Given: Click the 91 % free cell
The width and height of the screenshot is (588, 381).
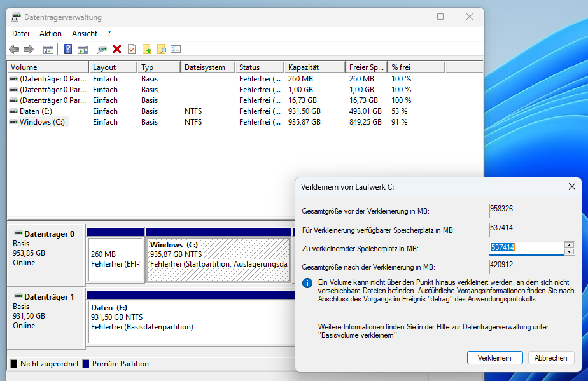Looking at the screenshot, I should [x=400, y=122].
